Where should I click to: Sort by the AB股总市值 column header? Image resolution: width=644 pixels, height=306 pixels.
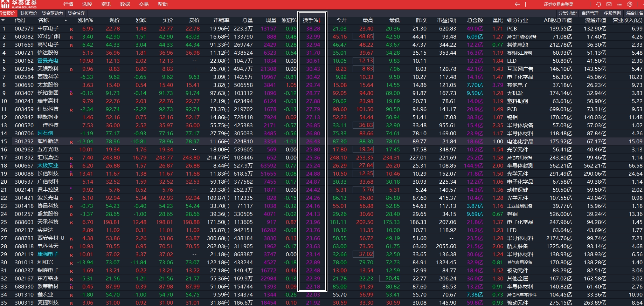click(x=558, y=20)
